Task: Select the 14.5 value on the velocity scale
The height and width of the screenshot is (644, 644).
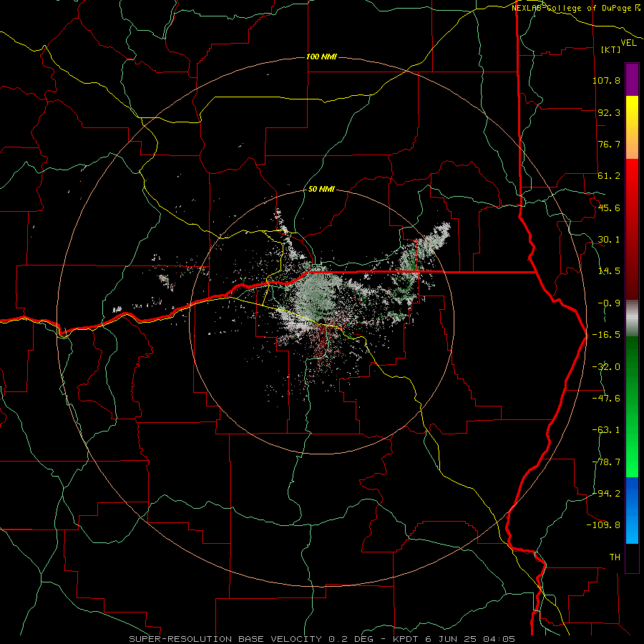Action: 609,271
